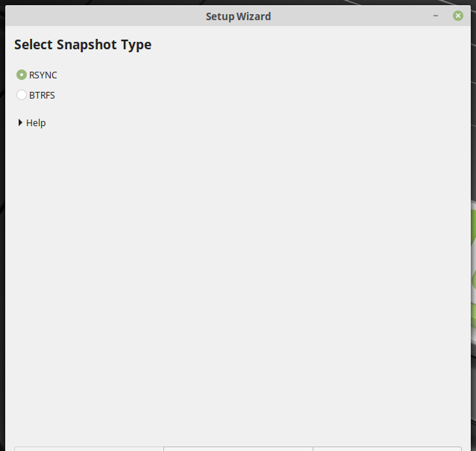Viewport: 476px width, 451px height.
Task: Click the empty title bar left of title
Action: 90,16
